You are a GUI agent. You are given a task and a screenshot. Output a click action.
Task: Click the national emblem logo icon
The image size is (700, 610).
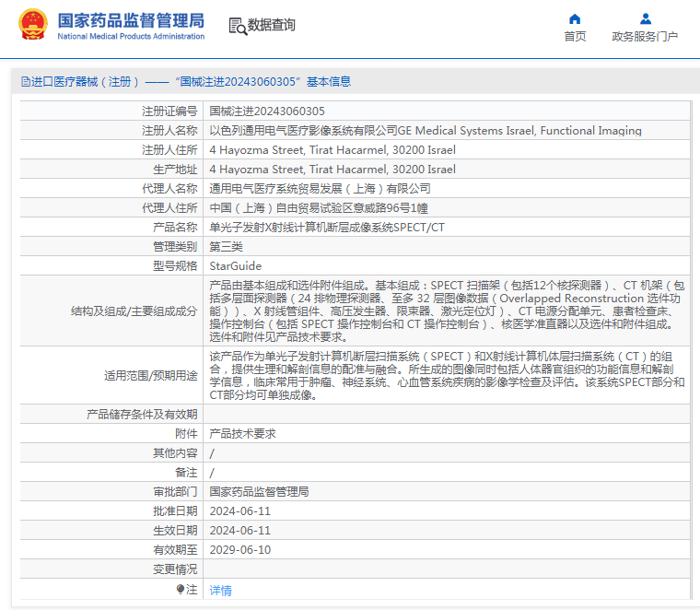click(32, 25)
